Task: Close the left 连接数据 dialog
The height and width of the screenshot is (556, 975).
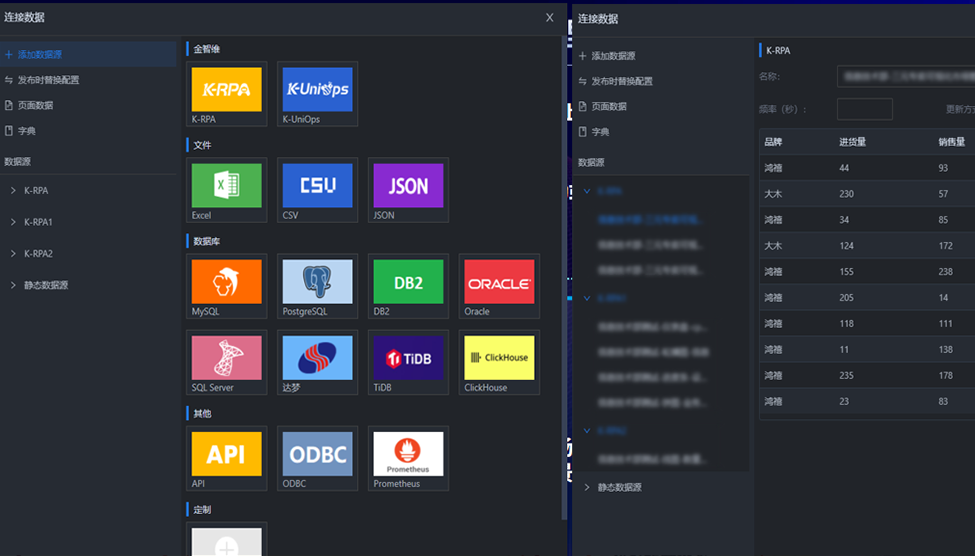Action: [550, 17]
